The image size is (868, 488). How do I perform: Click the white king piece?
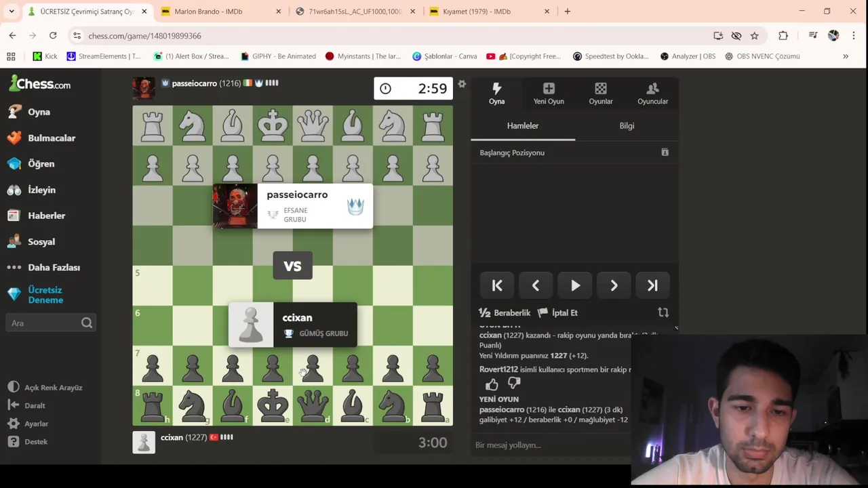tap(273, 125)
